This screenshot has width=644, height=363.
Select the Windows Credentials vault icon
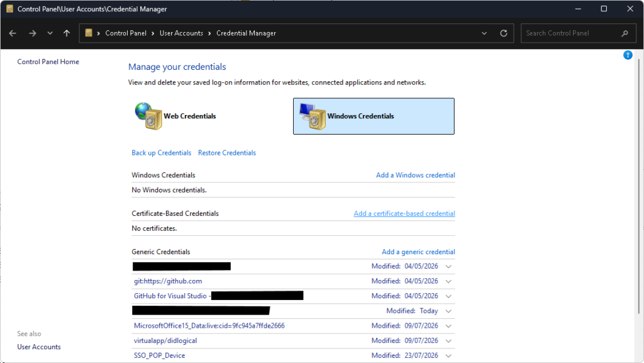pyautogui.click(x=313, y=116)
